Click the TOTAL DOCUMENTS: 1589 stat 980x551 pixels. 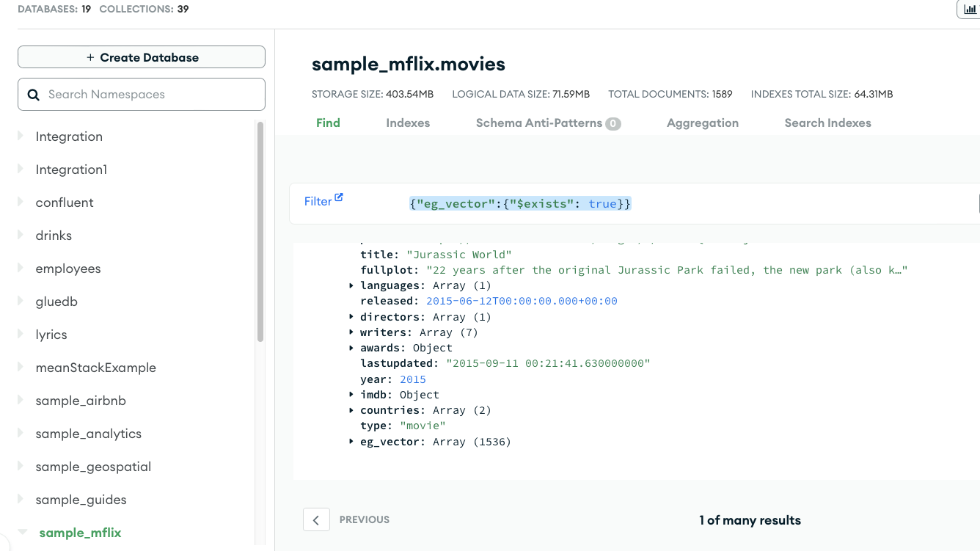click(670, 94)
